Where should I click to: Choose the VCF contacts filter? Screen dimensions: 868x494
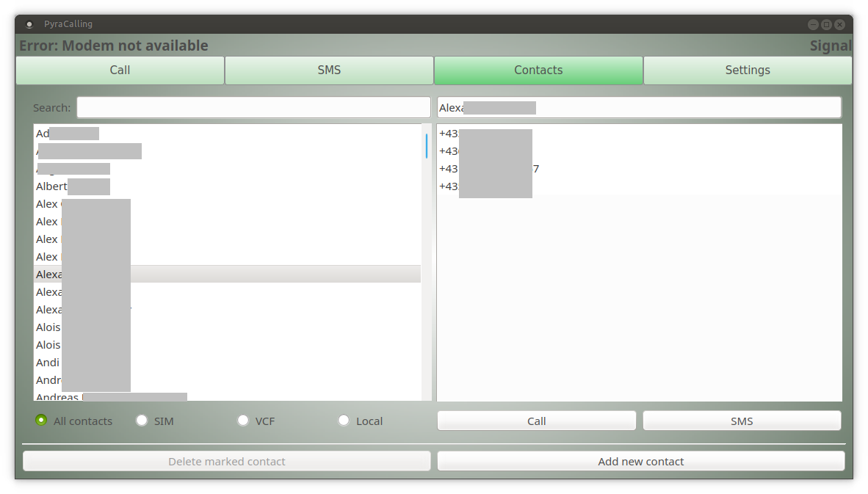click(x=243, y=421)
